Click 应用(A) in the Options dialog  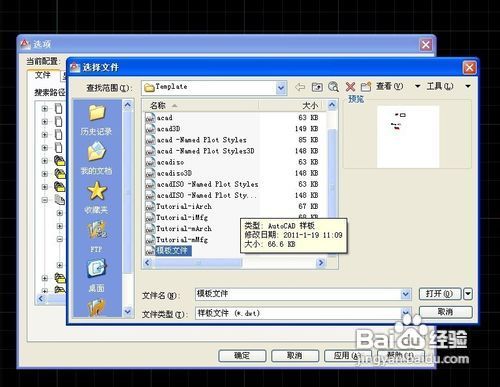pos(347,356)
